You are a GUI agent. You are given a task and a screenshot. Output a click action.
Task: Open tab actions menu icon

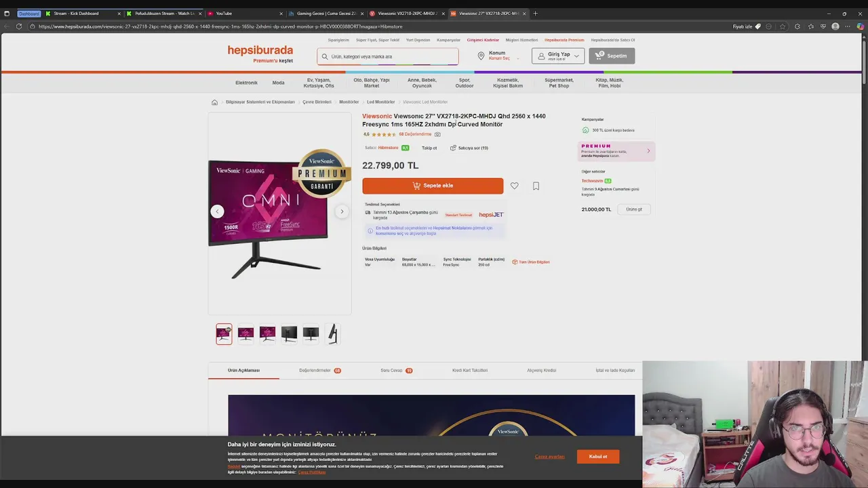click(7, 14)
